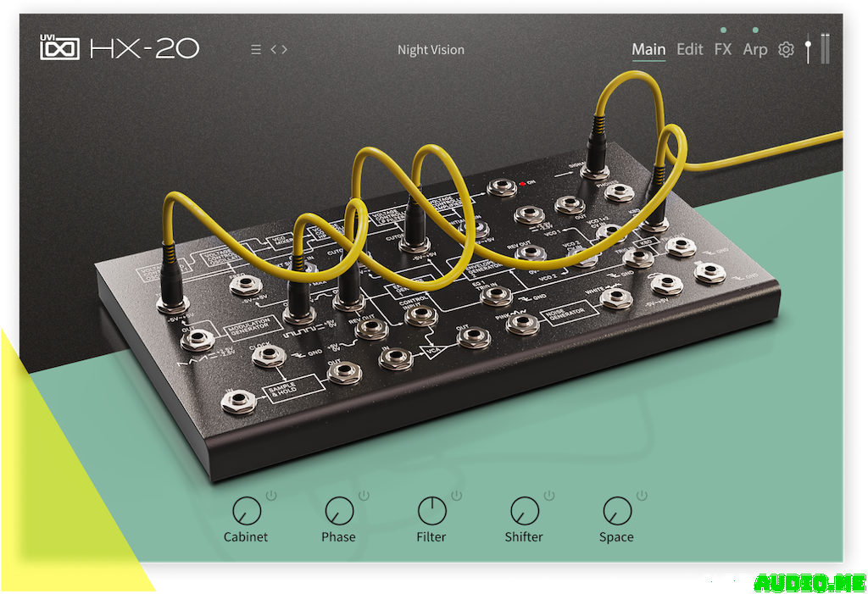This screenshot has height=594, width=868.
Task: Load the next preset with right arrow
Action: [x=284, y=49]
